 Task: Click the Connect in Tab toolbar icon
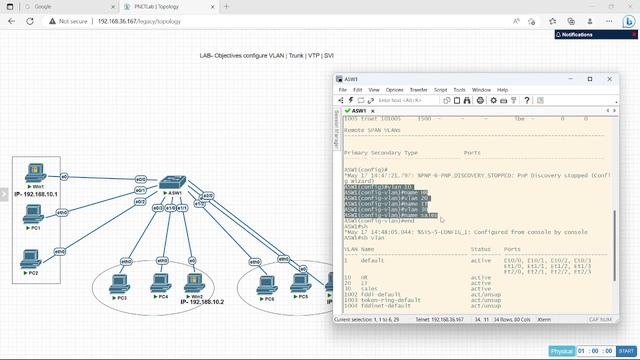coord(361,100)
